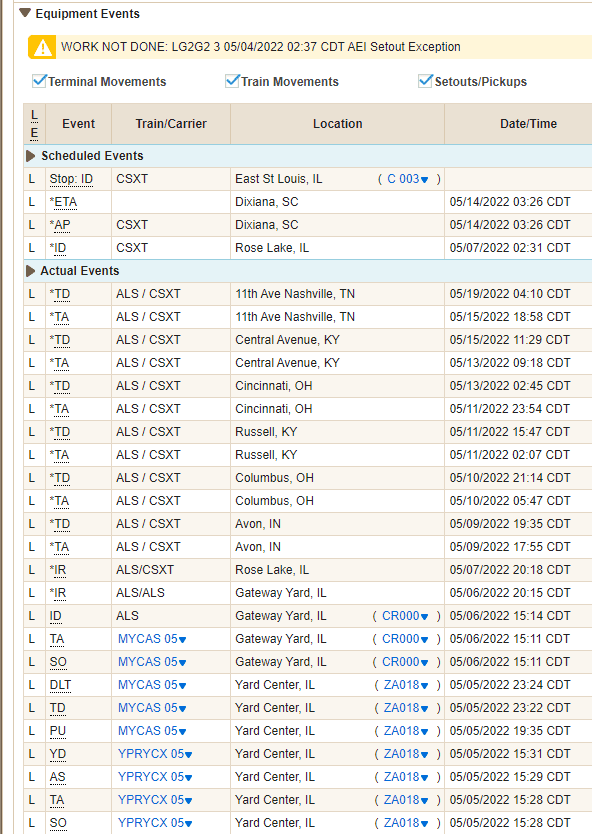Click *TD event code for Avon, IN
The image size is (592, 834).
point(60,524)
